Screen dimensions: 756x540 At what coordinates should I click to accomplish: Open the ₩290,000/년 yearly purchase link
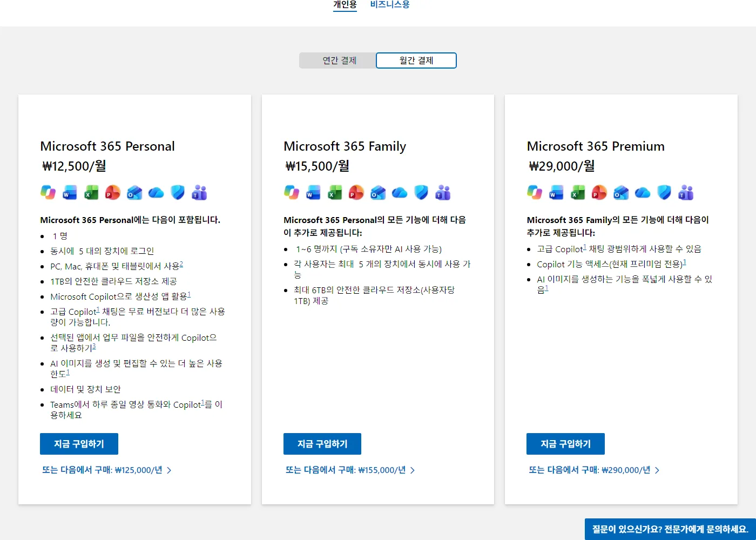pyautogui.click(x=594, y=470)
